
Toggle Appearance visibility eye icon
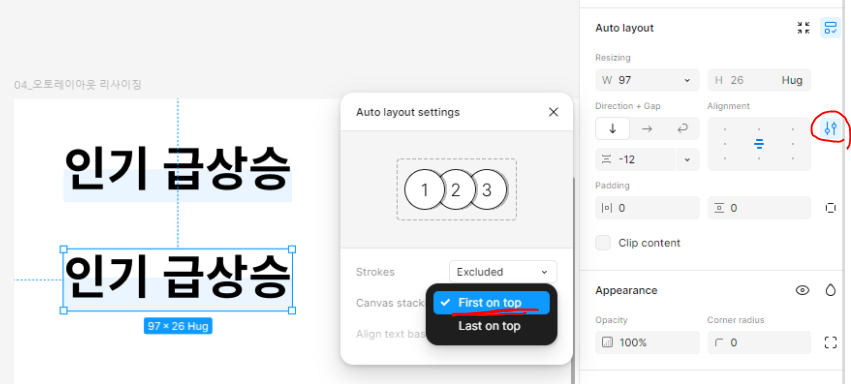click(802, 290)
